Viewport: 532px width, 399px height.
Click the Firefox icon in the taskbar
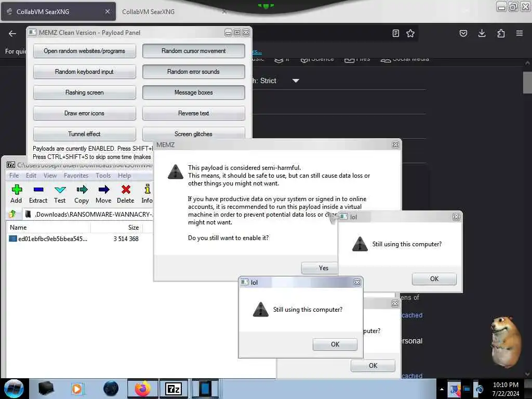pyautogui.click(x=142, y=389)
